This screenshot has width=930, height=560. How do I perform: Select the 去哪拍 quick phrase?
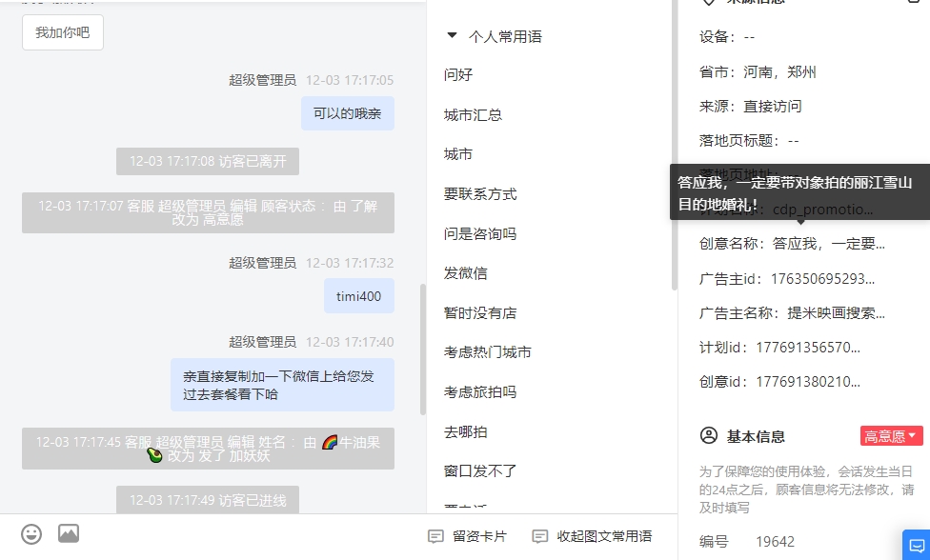pos(466,432)
